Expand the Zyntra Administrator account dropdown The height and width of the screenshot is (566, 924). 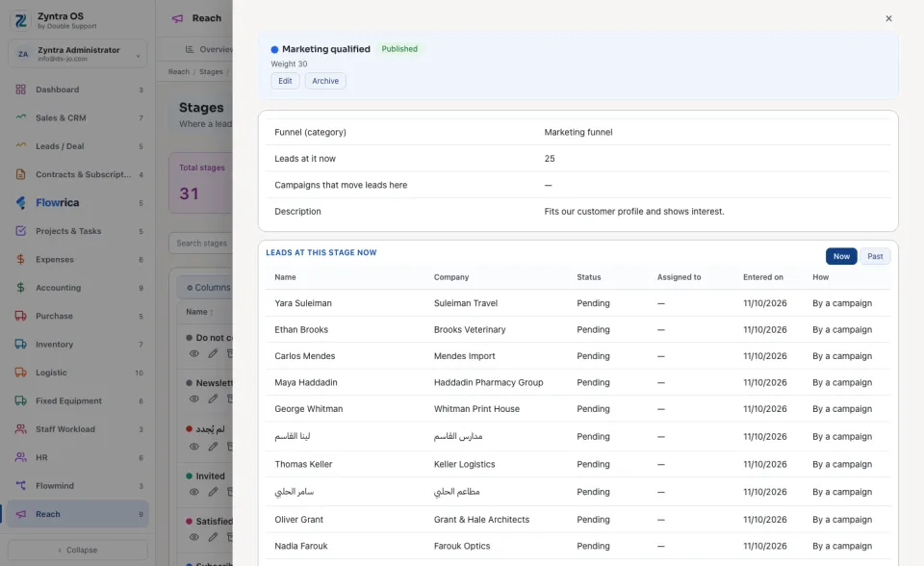78,54
